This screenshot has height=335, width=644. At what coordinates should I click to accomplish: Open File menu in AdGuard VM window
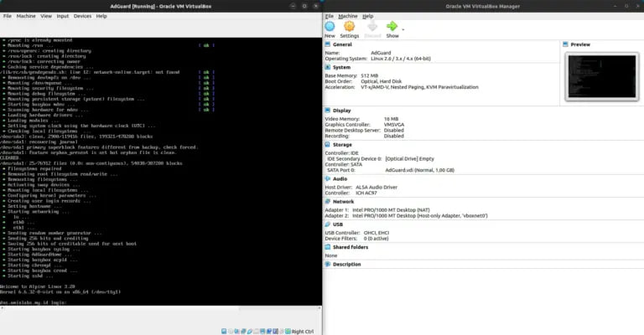tap(8, 16)
